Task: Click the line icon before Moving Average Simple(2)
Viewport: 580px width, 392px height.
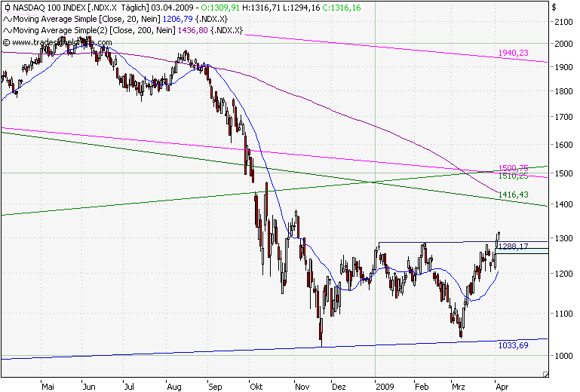Action: click(x=8, y=30)
